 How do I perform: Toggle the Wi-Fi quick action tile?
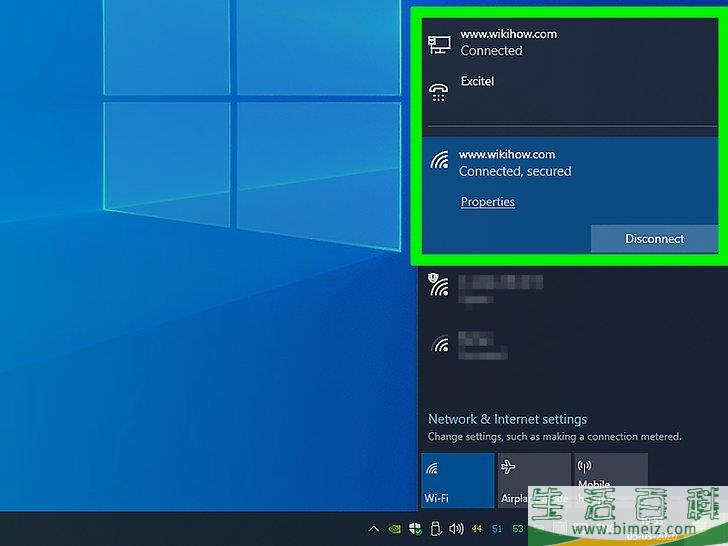pyautogui.click(x=457, y=481)
